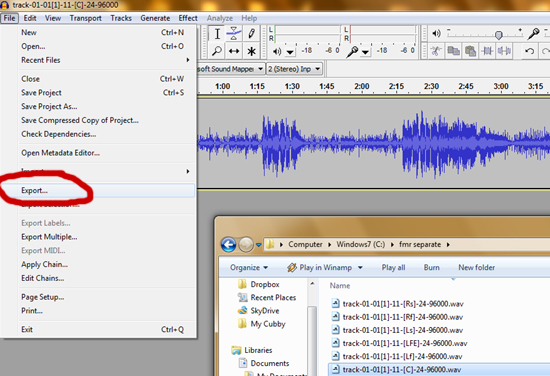This screenshot has width=550, height=376.
Task: Expand the Import submenu arrow
Action: (x=188, y=171)
